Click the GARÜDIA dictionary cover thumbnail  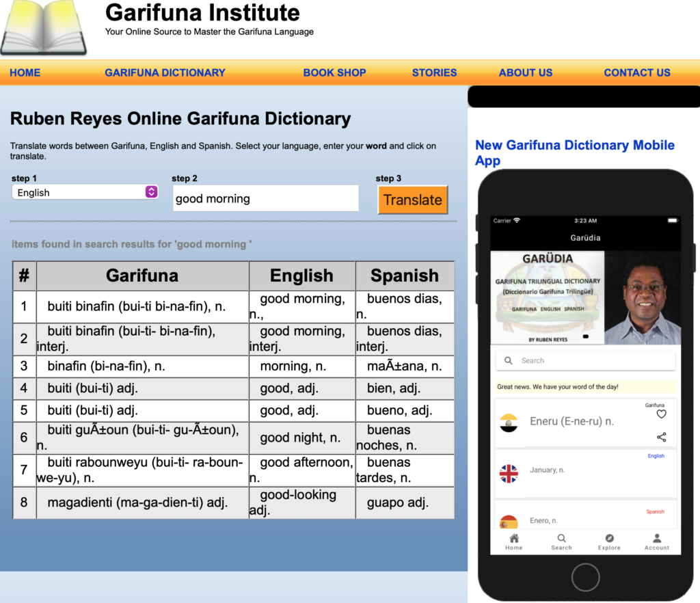[x=548, y=297]
